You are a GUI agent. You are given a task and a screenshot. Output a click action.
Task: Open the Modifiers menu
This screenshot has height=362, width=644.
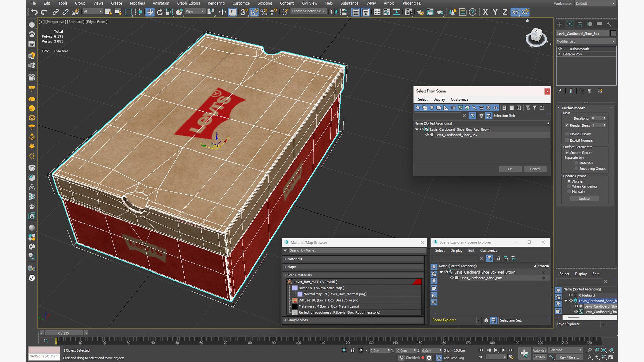(138, 3)
